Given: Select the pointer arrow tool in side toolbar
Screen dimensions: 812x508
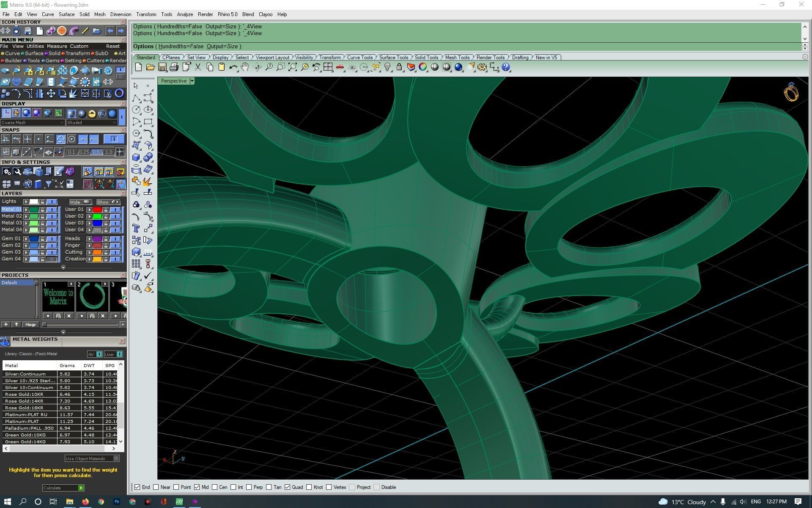Looking at the screenshot, I should [136, 86].
